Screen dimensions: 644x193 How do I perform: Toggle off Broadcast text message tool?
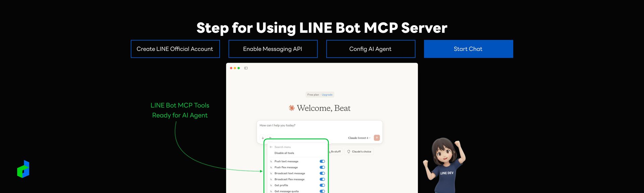[322, 173]
